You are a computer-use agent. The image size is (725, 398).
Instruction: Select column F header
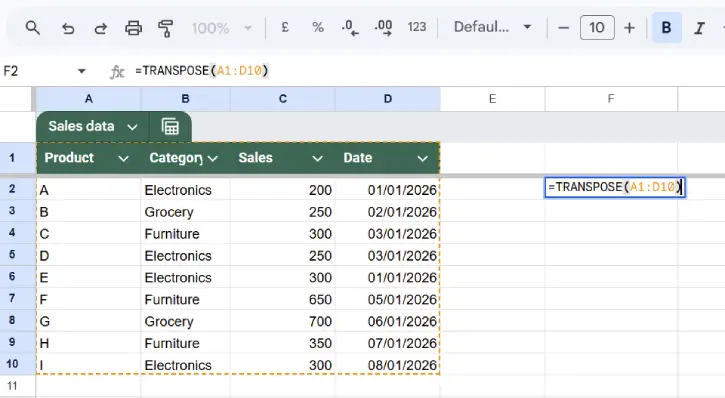[611, 99]
